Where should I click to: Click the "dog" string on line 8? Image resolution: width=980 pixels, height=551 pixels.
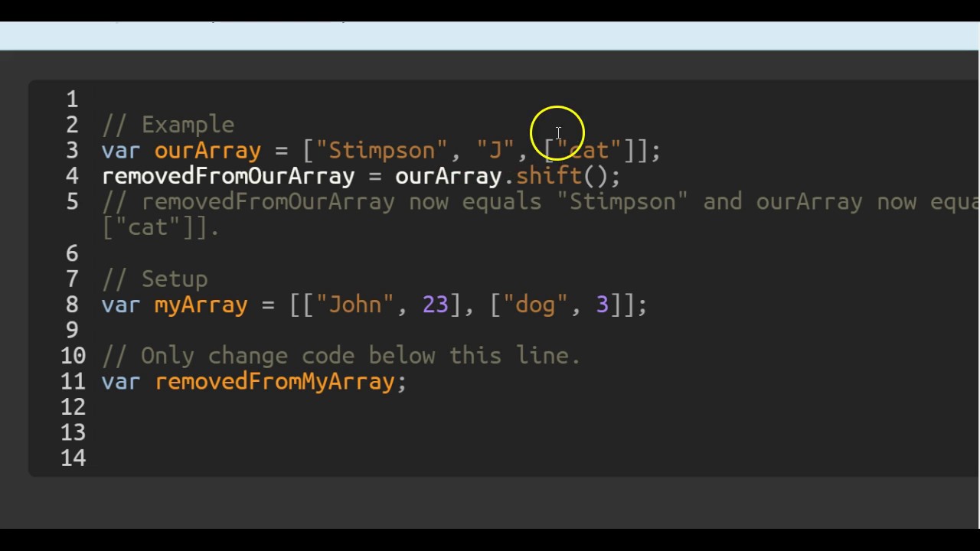click(534, 305)
